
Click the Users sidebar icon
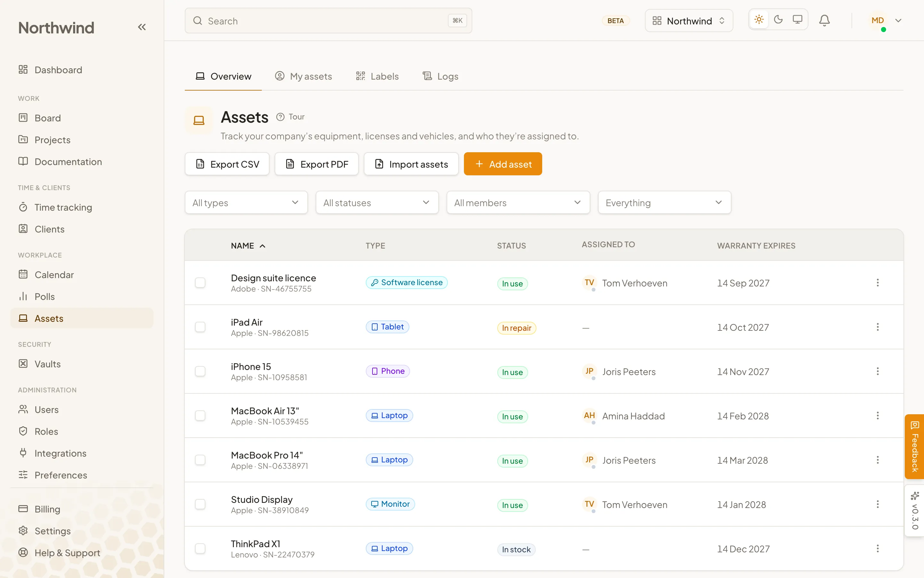tap(23, 409)
